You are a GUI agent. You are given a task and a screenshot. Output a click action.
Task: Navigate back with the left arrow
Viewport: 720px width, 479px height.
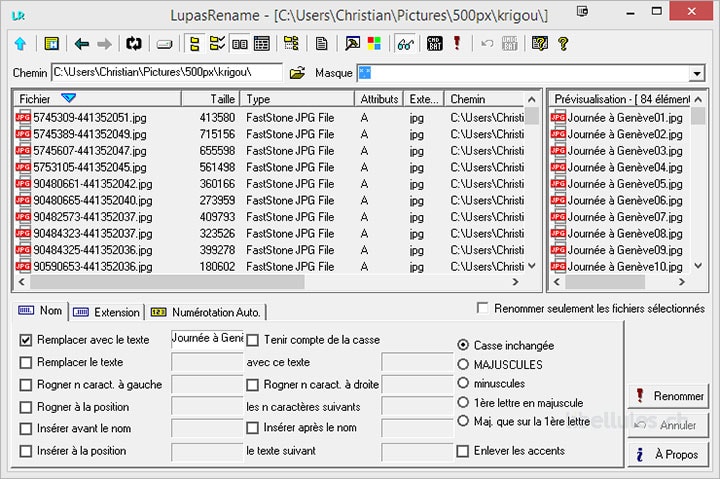(82, 44)
